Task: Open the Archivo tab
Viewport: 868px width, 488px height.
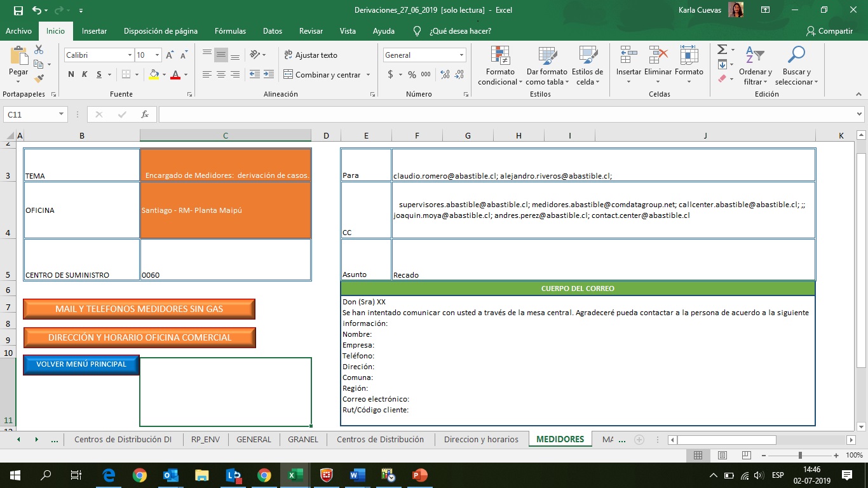Action: (x=18, y=30)
